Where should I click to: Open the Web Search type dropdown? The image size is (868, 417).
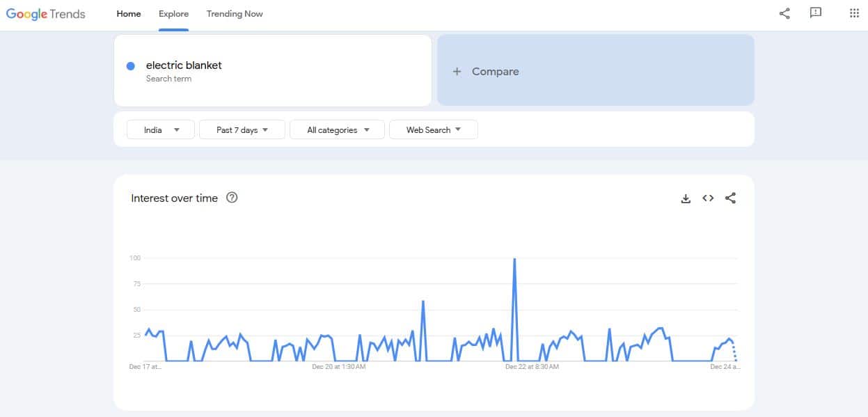(433, 130)
